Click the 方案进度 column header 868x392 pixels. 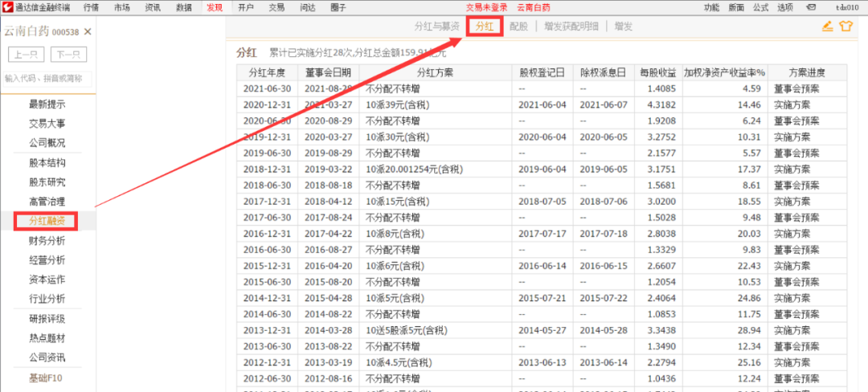pos(807,72)
